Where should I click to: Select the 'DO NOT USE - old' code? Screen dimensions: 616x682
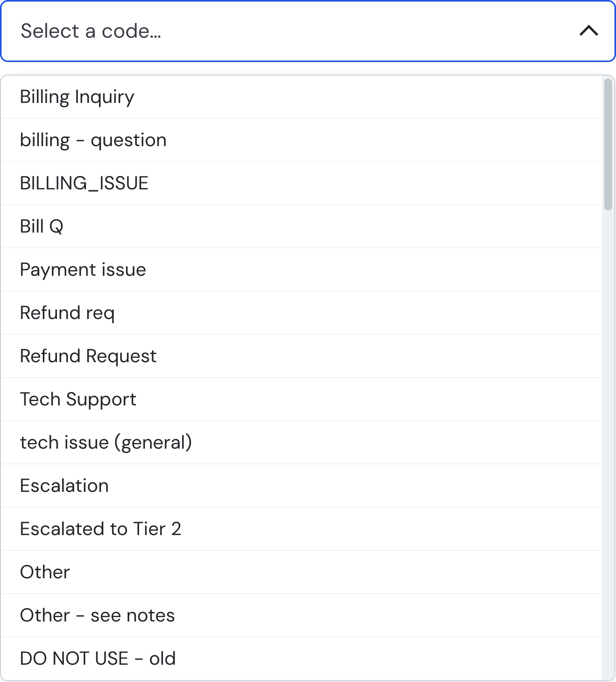click(x=301, y=658)
